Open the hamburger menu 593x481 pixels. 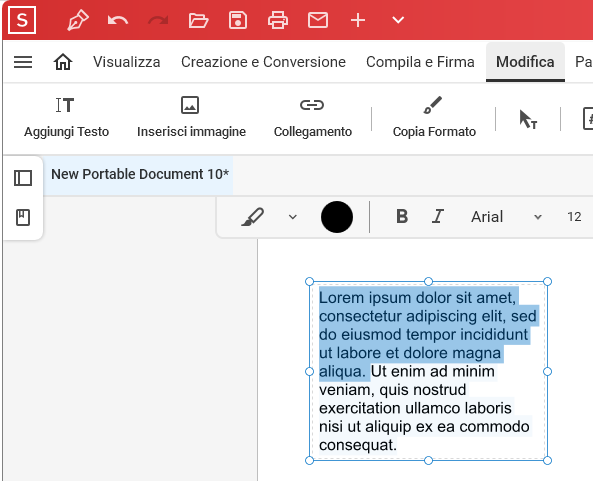tap(23, 62)
